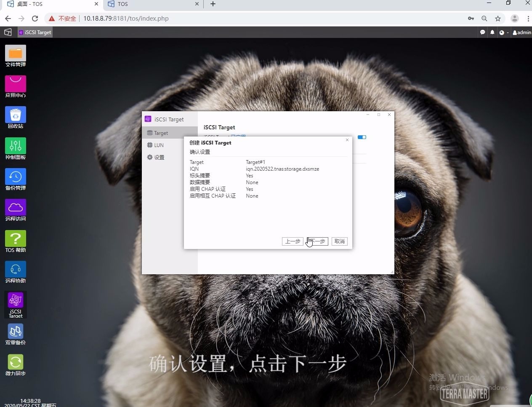Switch to the TOS browser tab
This screenshot has width=532, height=407.
122,4
